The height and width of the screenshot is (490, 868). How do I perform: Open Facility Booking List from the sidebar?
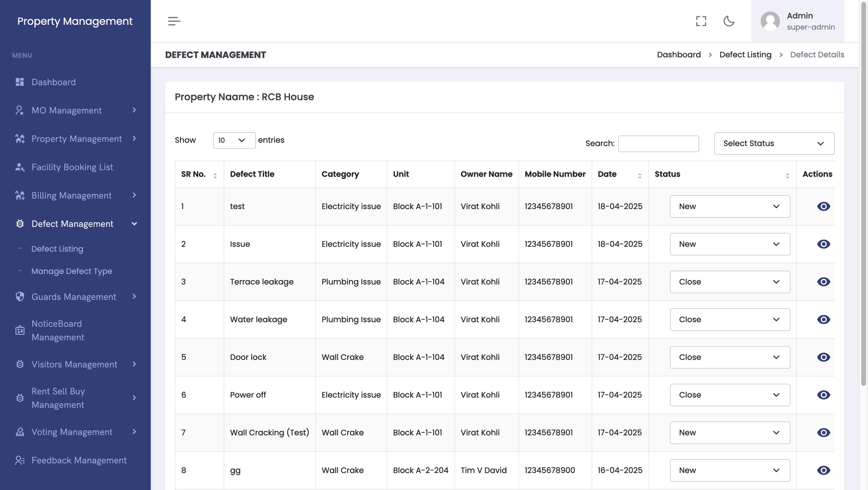tap(72, 167)
